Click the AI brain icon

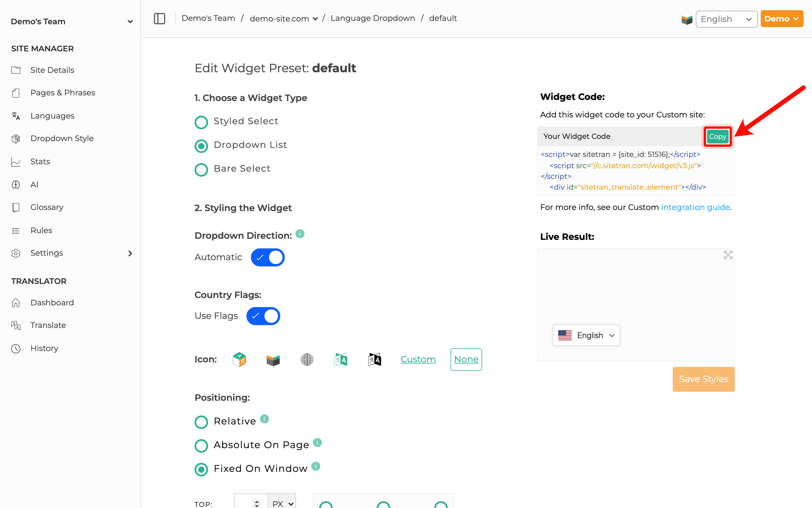[16, 185]
